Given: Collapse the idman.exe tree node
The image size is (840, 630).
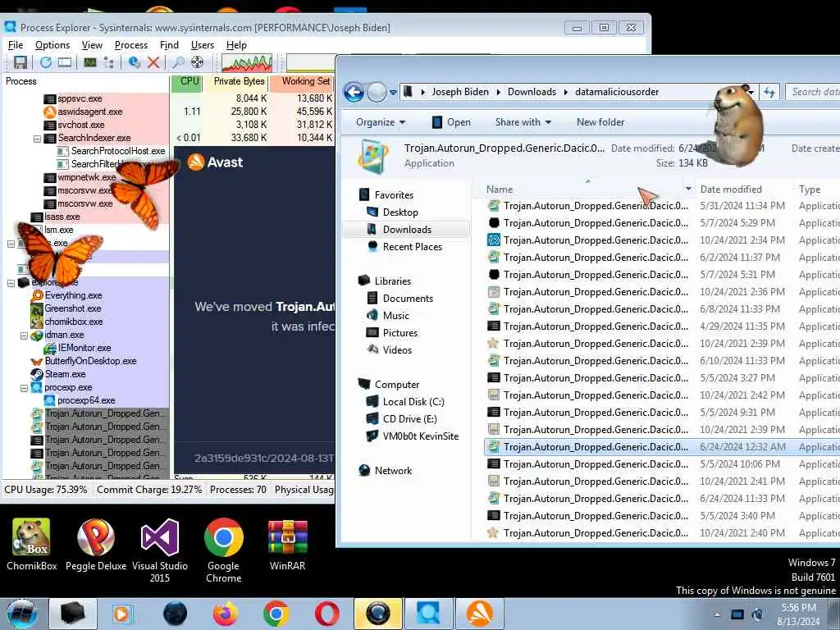Looking at the screenshot, I should click(x=24, y=336).
